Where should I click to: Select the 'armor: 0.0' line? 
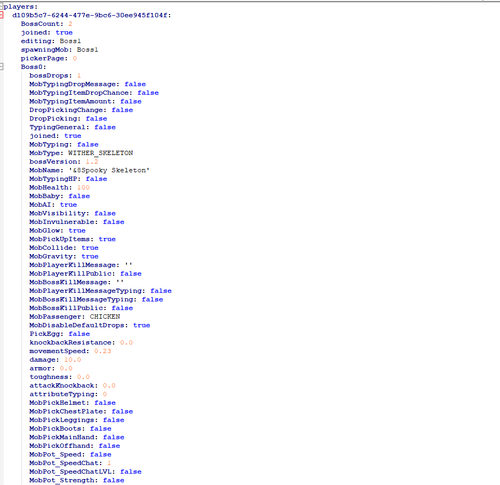pos(51,369)
